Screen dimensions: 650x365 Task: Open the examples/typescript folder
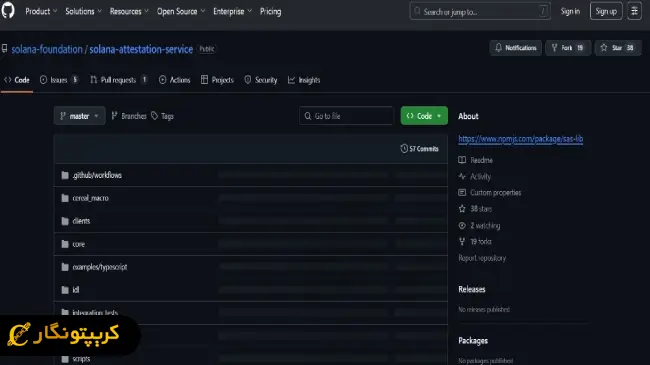(x=99, y=267)
